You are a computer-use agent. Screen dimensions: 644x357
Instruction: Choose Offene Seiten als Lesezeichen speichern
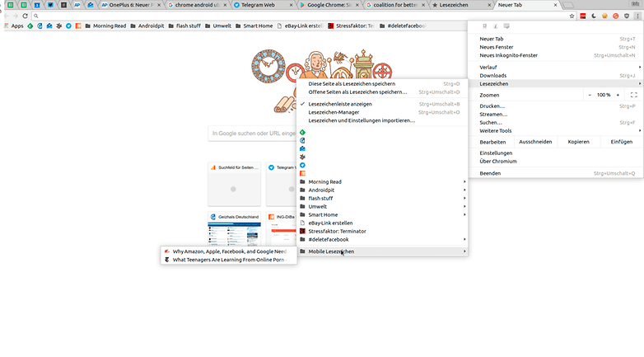pos(382,92)
